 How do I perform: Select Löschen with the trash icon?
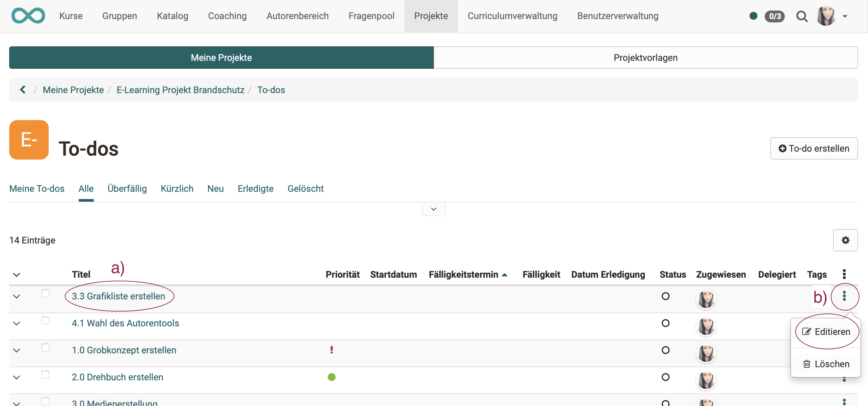click(827, 364)
